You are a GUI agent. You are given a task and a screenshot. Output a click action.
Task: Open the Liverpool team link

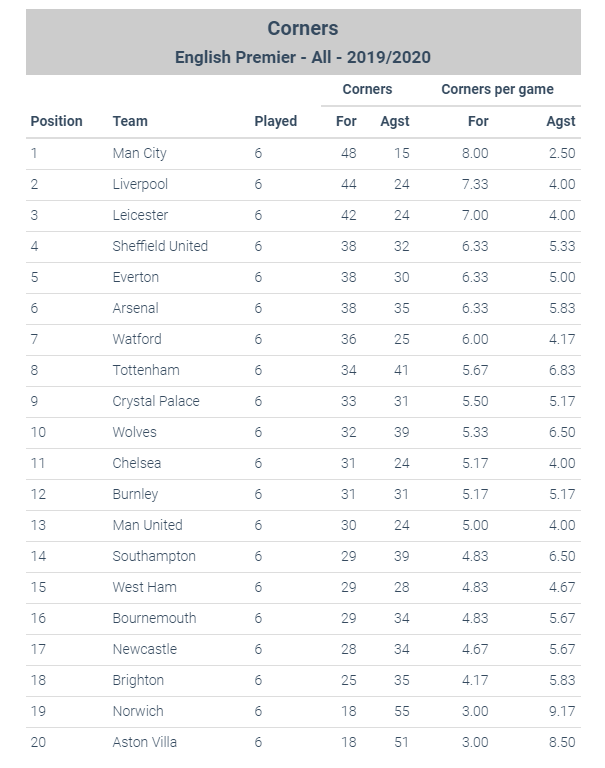(140, 184)
